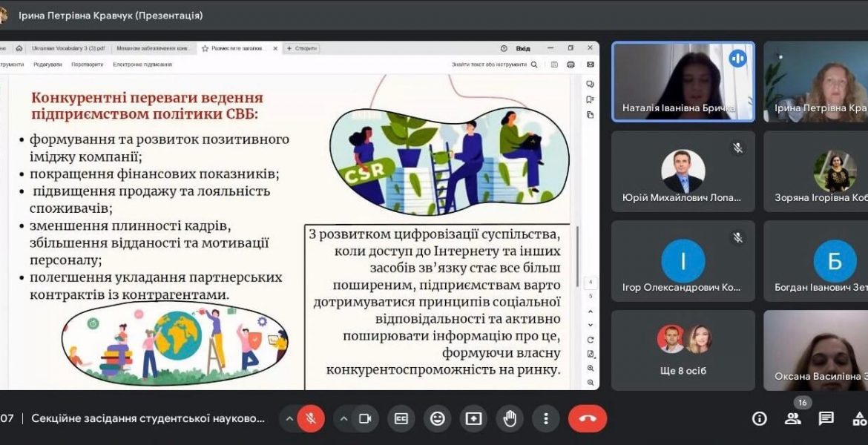Zoom out of the PDF
868x445 pixels.
point(590,382)
